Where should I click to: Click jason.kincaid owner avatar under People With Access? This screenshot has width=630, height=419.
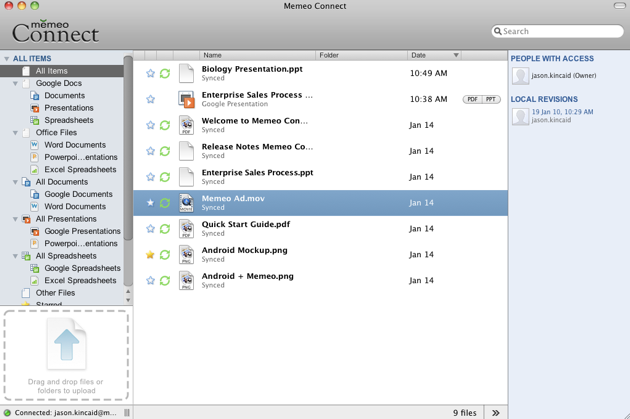click(x=520, y=76)
